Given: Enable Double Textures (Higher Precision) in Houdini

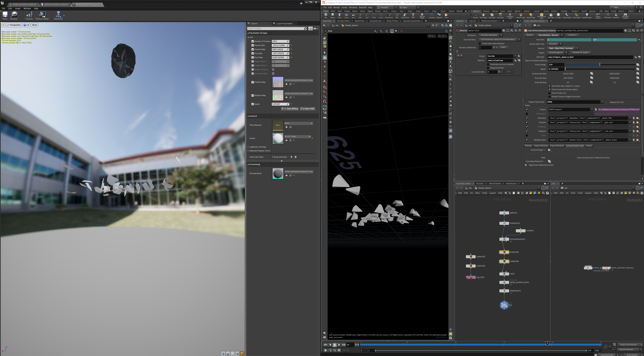Looking at the screenshot, I should point(550,97).
